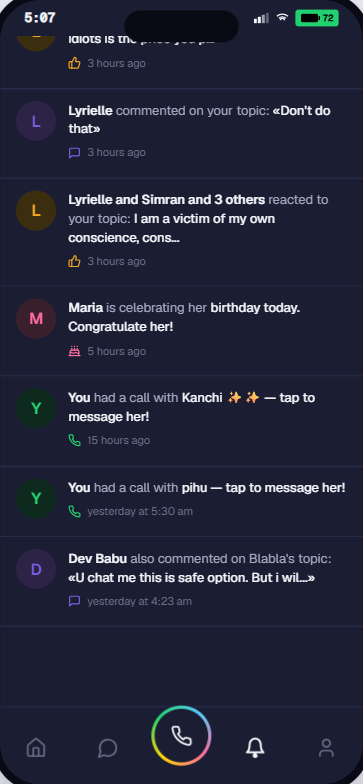The image size is (363, 784).
Task: Open the Home tab icon
Action: pos(36,748)
